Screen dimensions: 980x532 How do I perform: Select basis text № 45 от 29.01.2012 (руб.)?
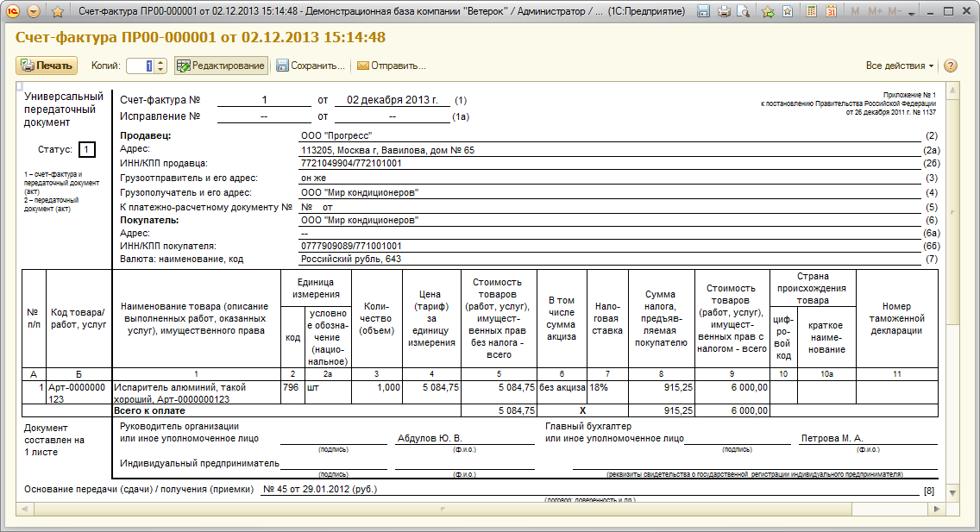(x=320, y=489)
